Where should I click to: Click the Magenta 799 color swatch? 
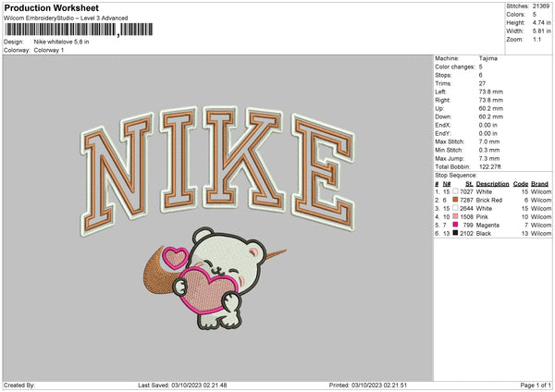(x=455, y=225)
